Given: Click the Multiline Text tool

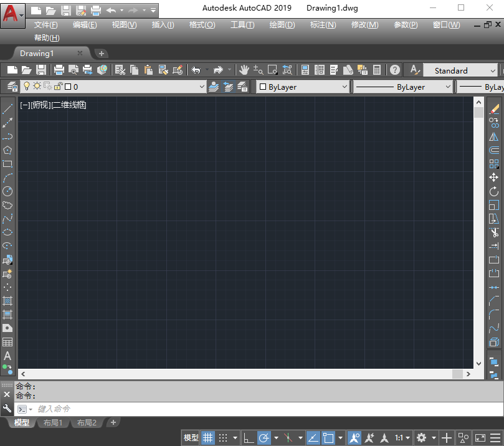Looking at the screenshot, I should pyautogui.click(x=7, y=356).
